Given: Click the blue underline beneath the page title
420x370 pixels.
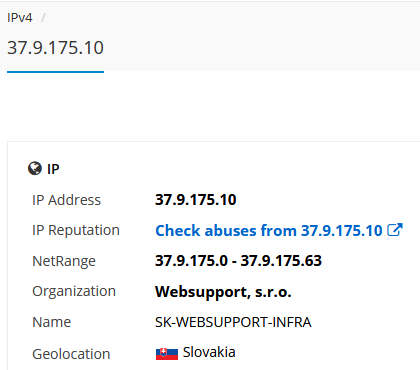Looking at the screenshot, I should (55, 72).
